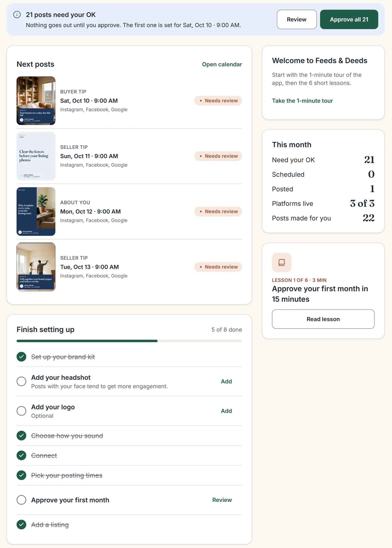Toggle the Connect checkmark
Viewport: 392px width, 548px height.
[22, 455]
